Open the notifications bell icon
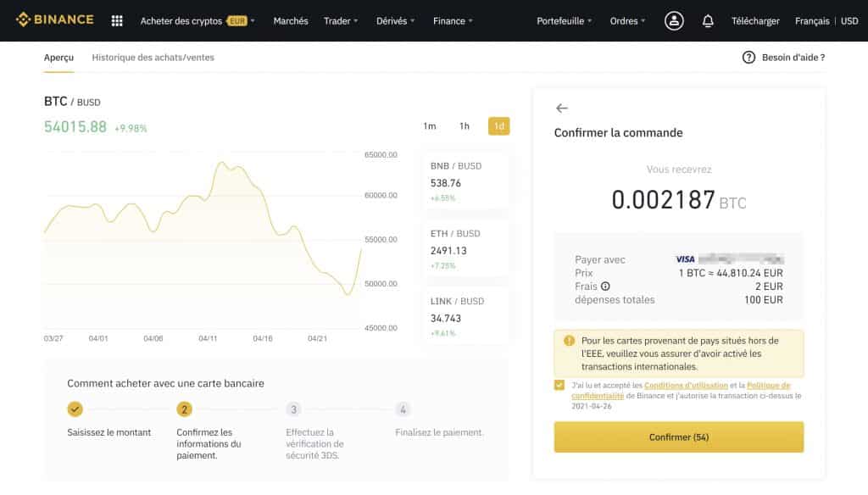Viewport: 868px width, 495px height. point(708,19)
